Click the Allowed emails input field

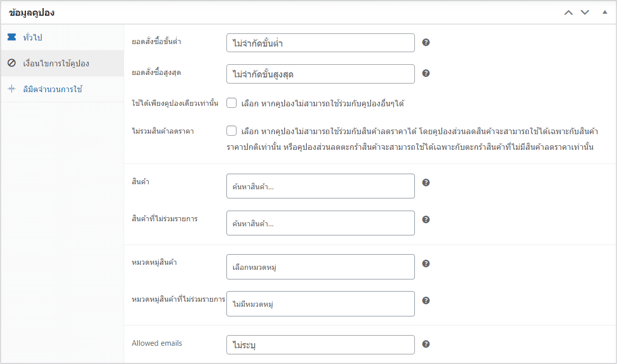pyautogui.click(x=321, y=345)
